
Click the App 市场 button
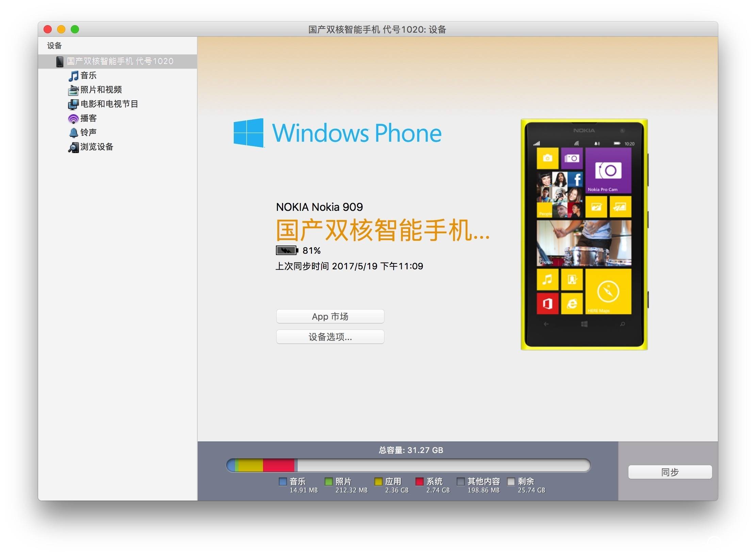click(x=330, y=317)
